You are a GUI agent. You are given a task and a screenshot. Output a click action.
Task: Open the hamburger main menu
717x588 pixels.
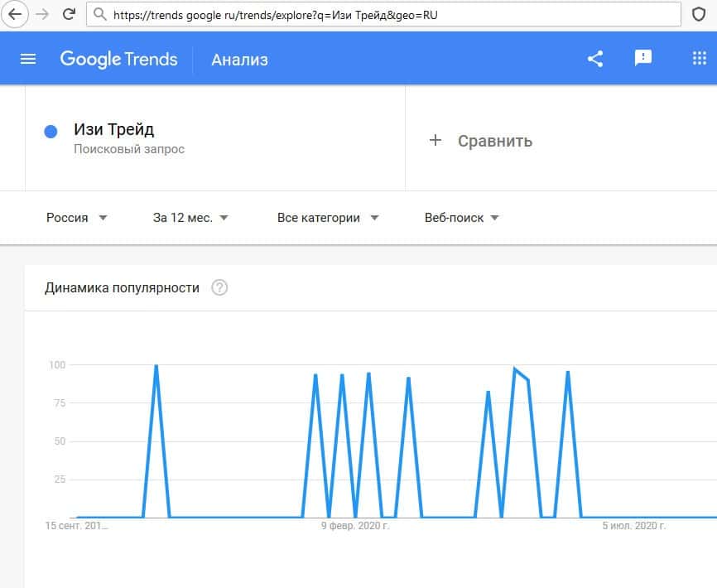28,59
